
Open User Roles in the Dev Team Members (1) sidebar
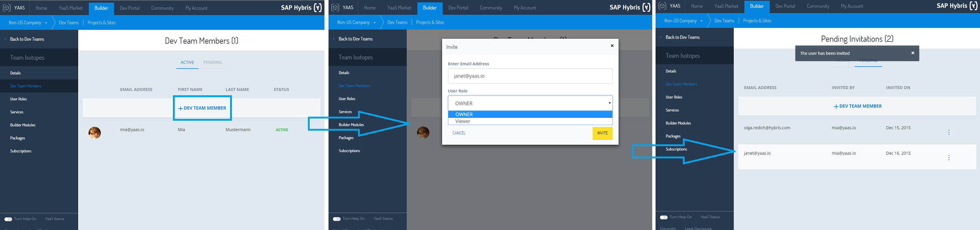(x=19, y=99)
